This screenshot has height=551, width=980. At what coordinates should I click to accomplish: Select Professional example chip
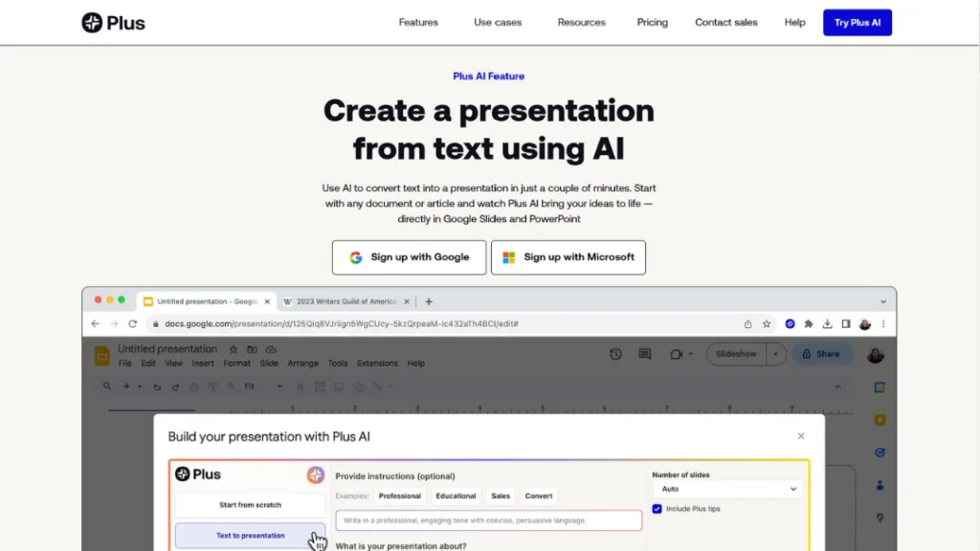click(x=399, y=496)
